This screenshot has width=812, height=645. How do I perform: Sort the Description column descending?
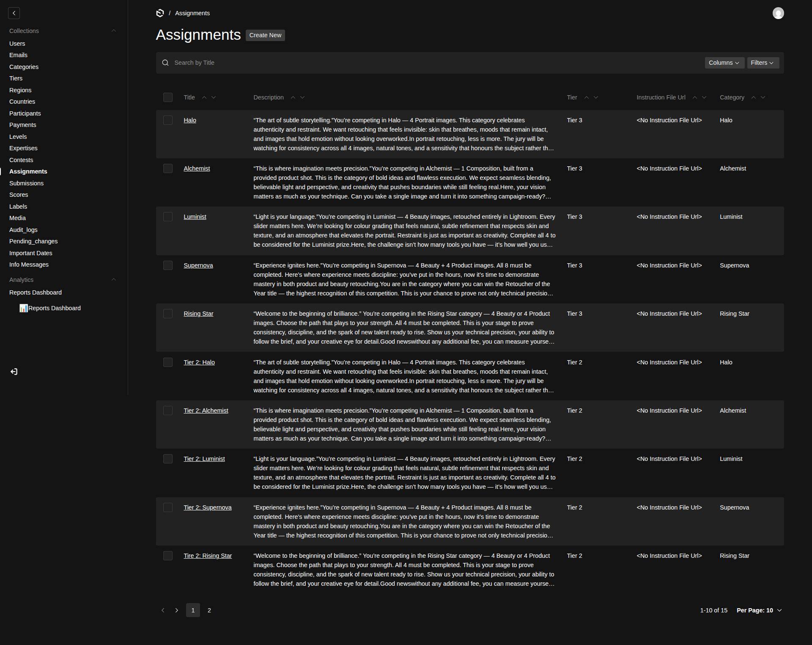[302, 97]
